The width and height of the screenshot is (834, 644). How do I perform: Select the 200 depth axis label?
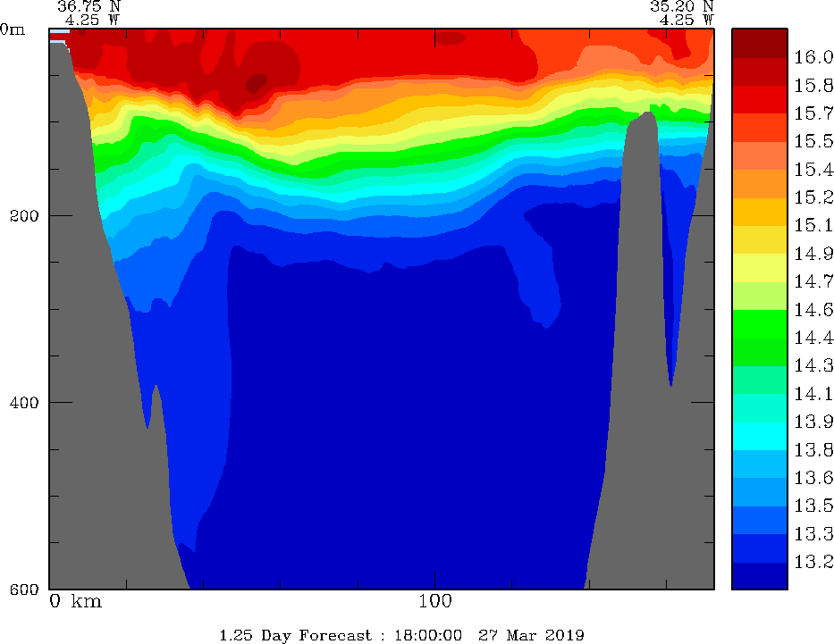[24, 216]
